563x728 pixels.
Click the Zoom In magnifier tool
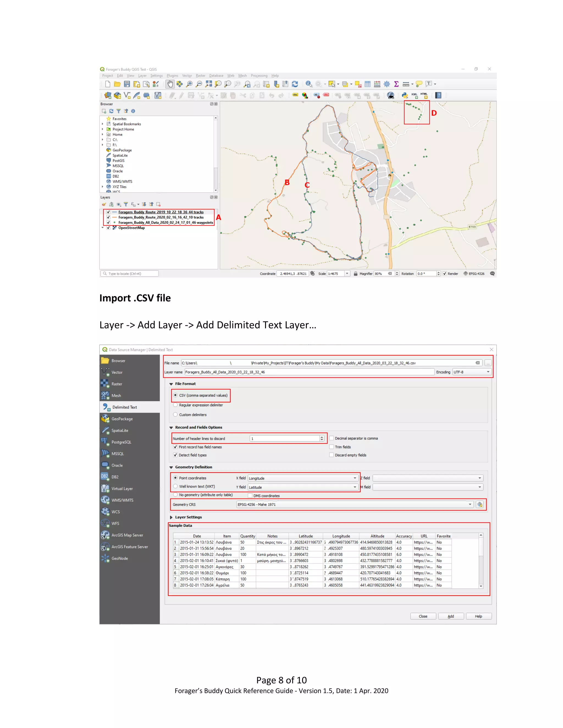[189, 84]
